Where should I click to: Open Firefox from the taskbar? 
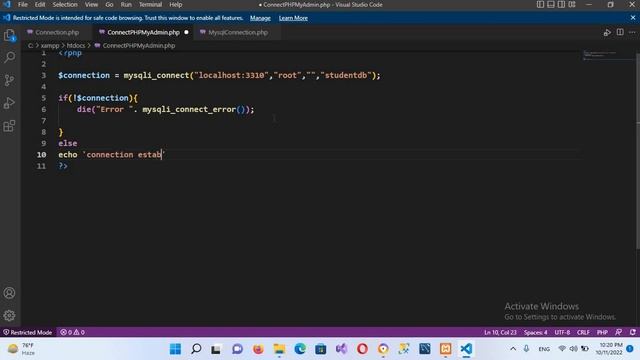[258, 349]
